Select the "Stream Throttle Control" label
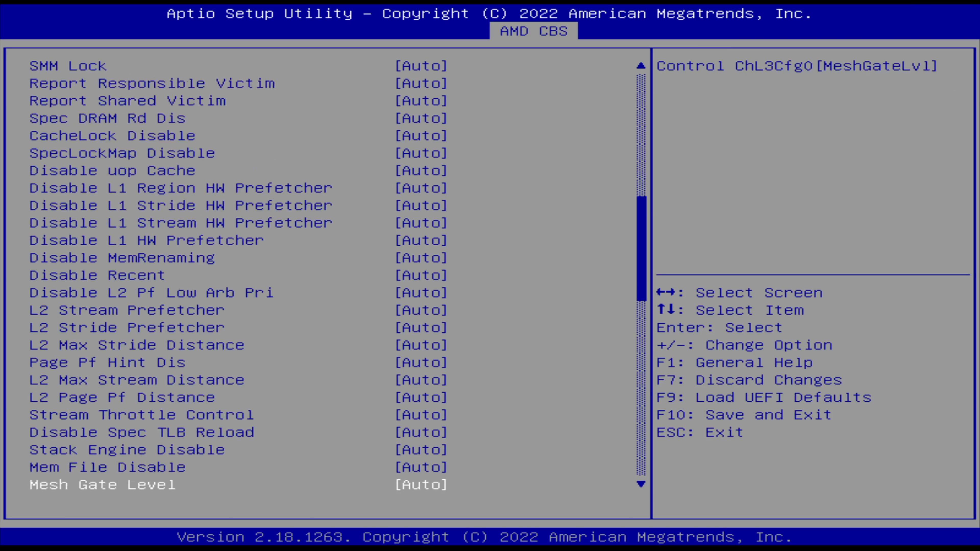 coord(142,415)
